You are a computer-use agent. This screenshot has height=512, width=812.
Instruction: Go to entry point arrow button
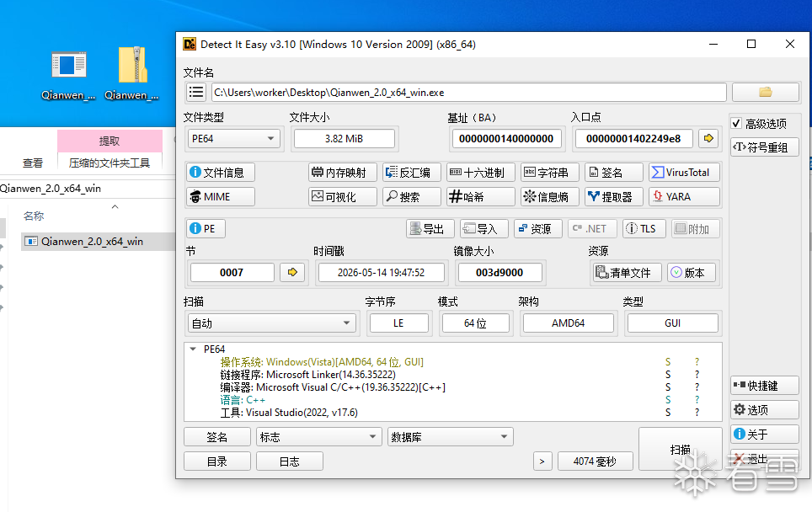pos(708,138)
